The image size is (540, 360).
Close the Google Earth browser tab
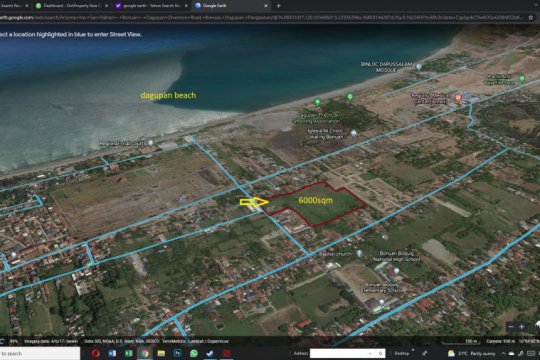(x=266, y=6)
